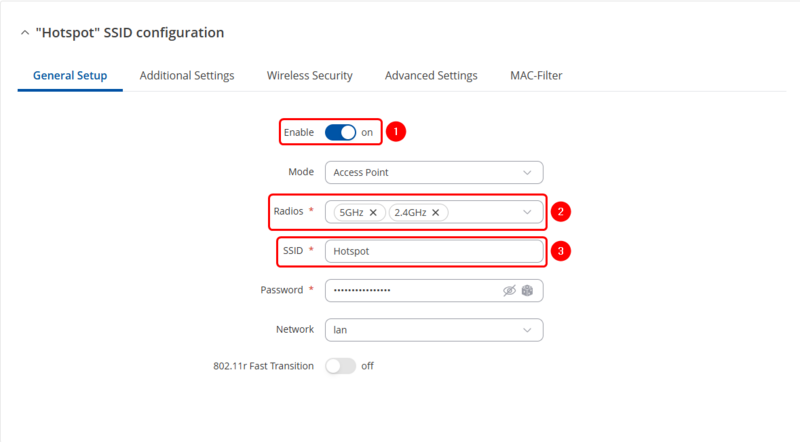This screenshot has width=800, height=442.
Task: Toggle the Enable switch off
Action: (340, 132)
